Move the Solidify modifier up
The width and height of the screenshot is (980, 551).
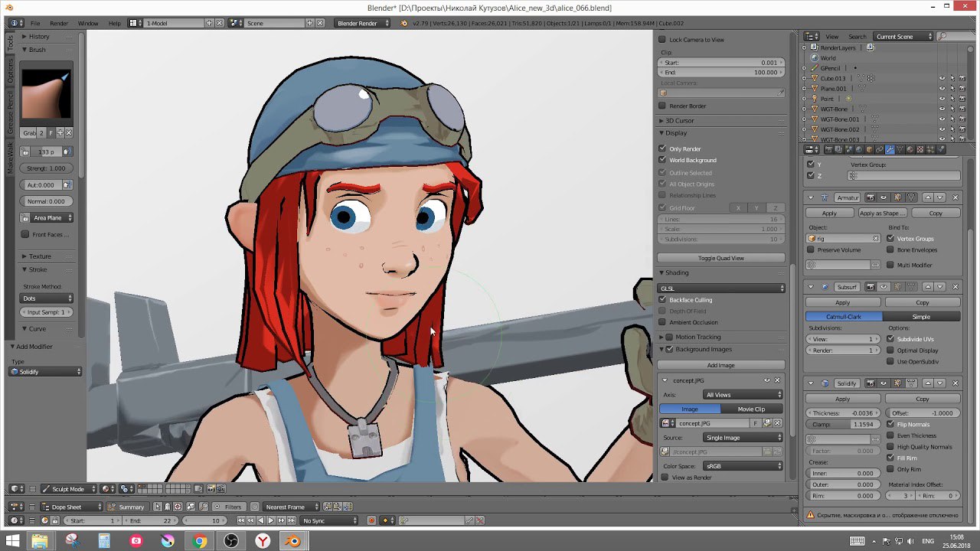coord(927,383)
